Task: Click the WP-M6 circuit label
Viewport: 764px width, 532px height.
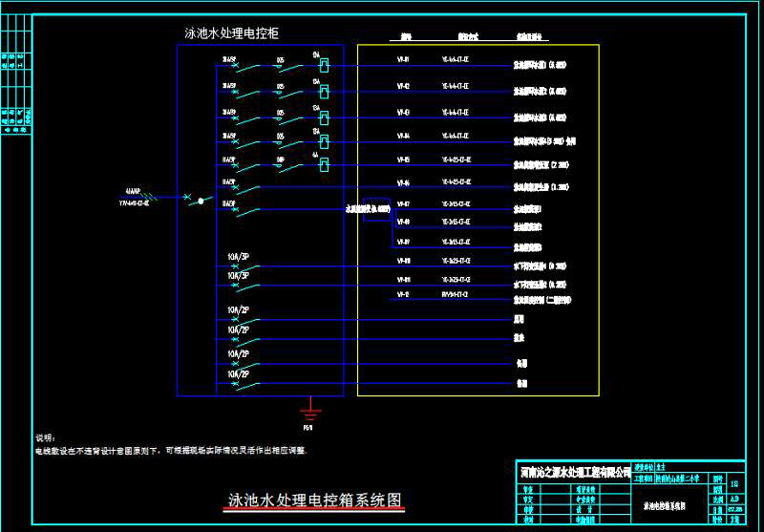Action: pos(403,182)
